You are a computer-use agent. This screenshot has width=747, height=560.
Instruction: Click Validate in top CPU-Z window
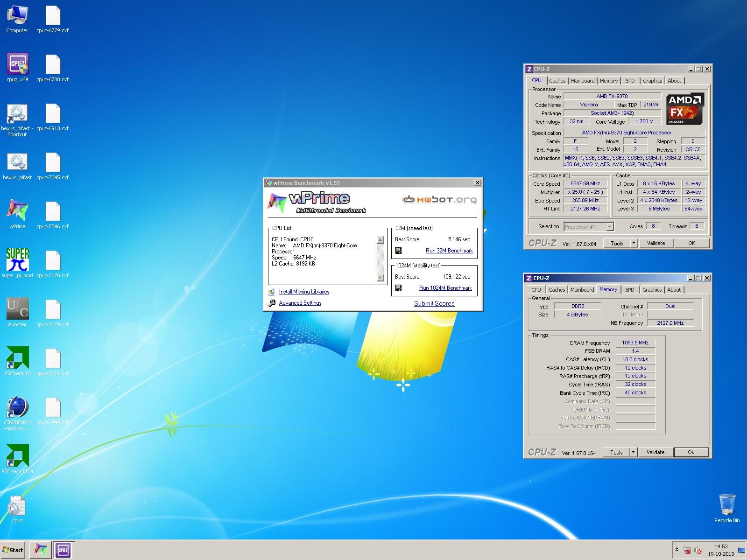tap(656, 243)
